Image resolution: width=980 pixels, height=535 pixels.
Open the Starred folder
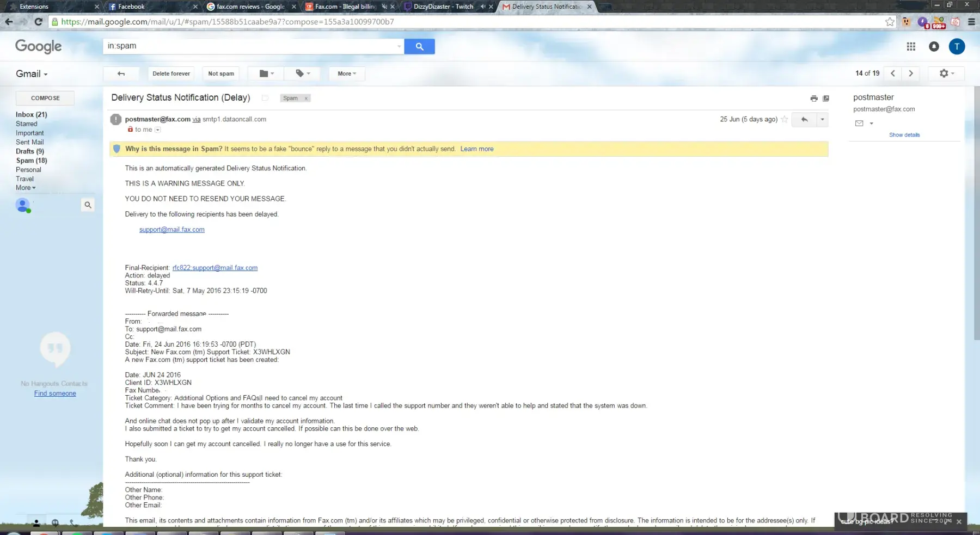click(27, 124)
